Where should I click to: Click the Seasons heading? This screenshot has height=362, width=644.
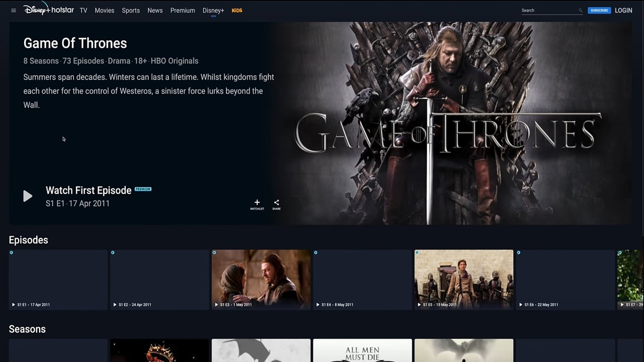tap(27, 329)
